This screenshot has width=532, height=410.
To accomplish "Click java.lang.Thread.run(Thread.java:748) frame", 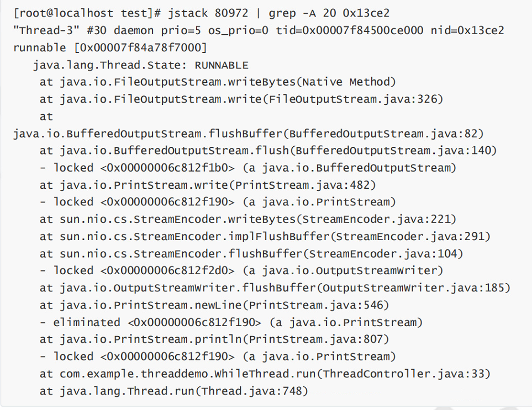I will (x=173, y=391).
